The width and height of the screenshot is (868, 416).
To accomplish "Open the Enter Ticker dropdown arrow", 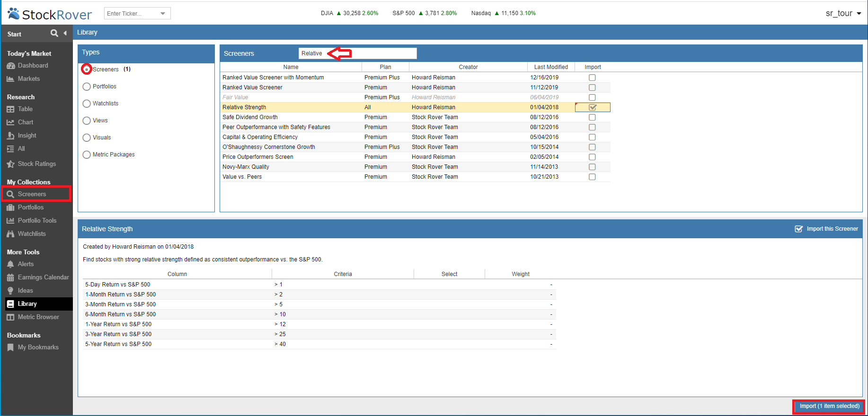I will coord(163,13).
